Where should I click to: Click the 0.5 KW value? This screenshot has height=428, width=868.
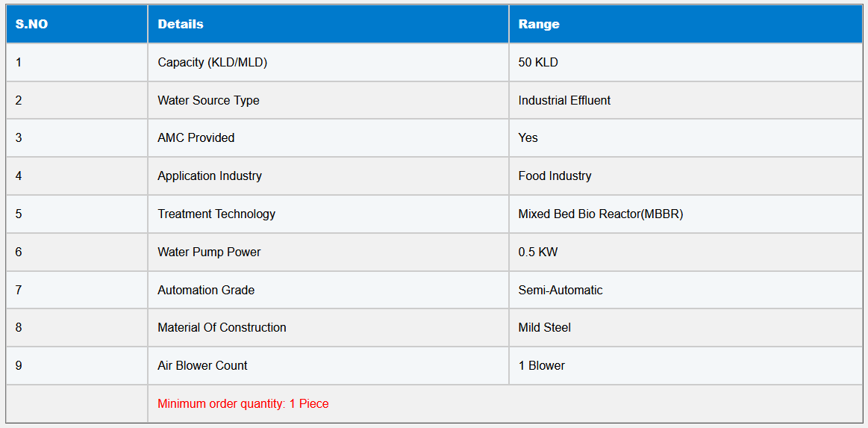(x=538, y=252)
